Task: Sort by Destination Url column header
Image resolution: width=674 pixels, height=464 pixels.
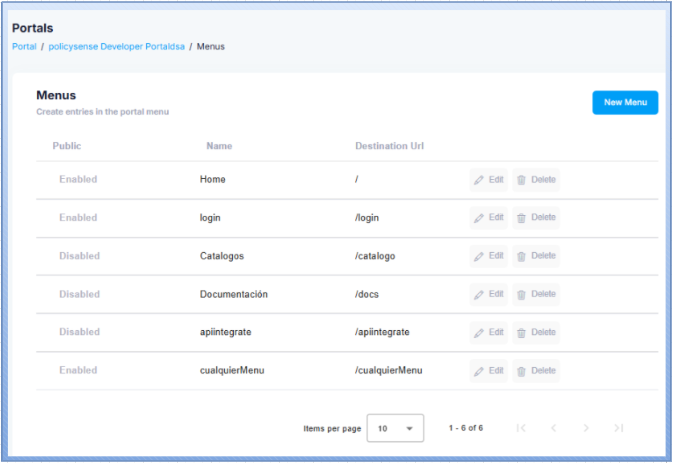Action: (389, 146)
